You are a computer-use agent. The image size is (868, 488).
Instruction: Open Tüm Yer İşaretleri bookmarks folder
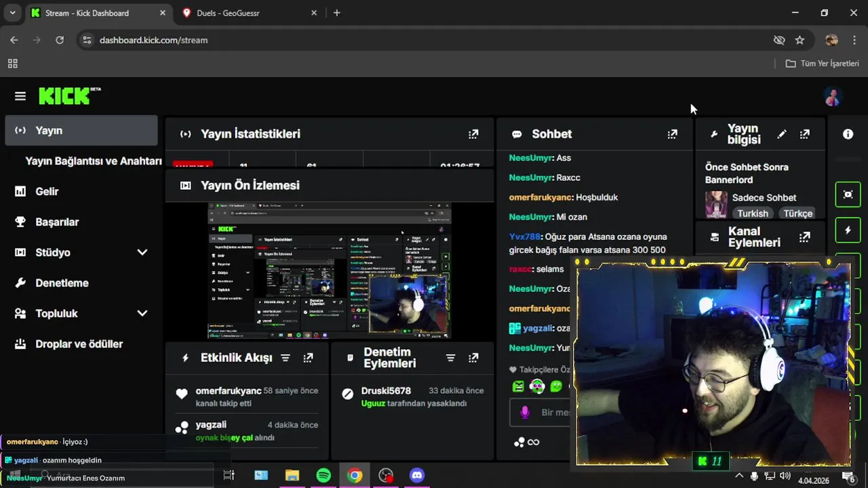point(822,64)
